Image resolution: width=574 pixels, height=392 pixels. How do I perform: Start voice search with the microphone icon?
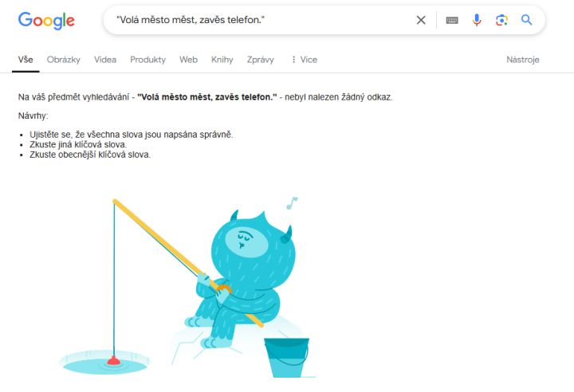click(477, 20)
